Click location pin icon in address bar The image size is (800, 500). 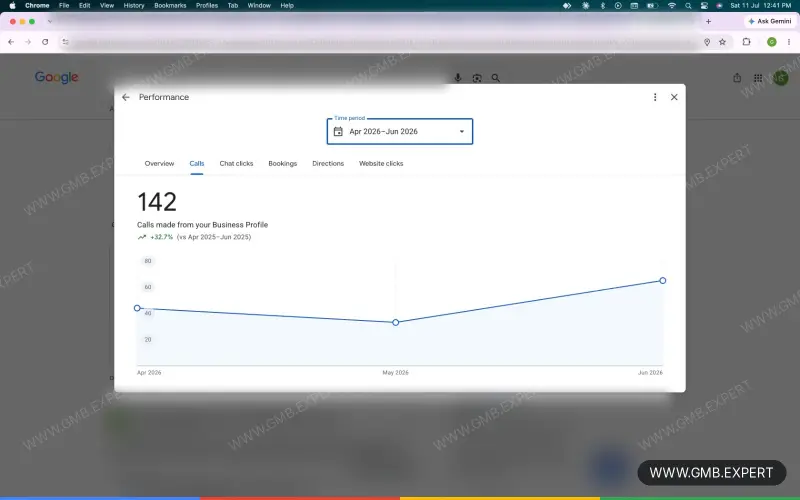click(x=707, y=42)
